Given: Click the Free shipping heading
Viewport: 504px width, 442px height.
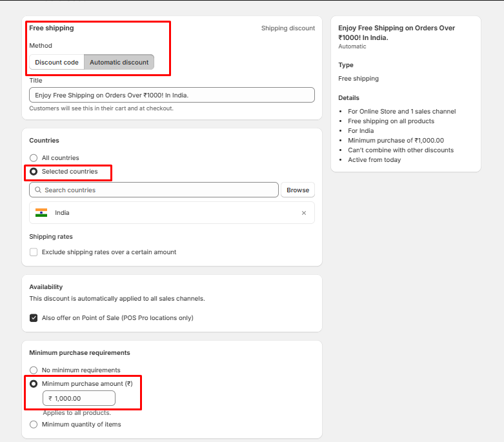Looking at the screenshot, I should pyautogui.click(x=52, y=28).
